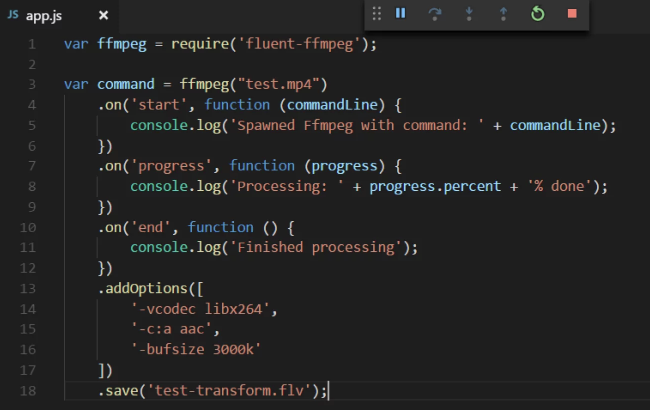Click line number 18 in gutter

pos(28,391)
